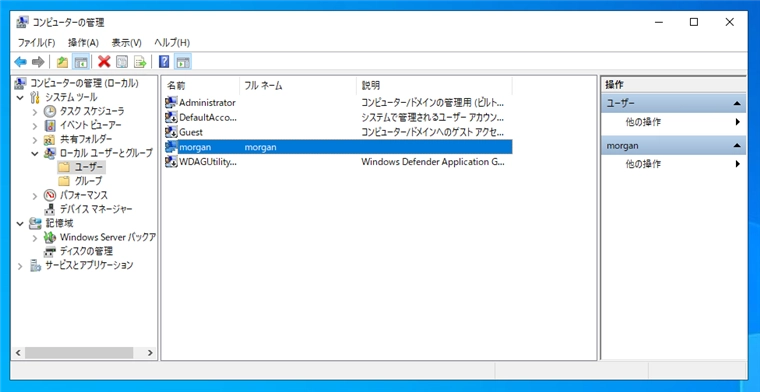760x392 pixels.
Task: Click the Export List toolbar icon
Action: pos(140,62)
